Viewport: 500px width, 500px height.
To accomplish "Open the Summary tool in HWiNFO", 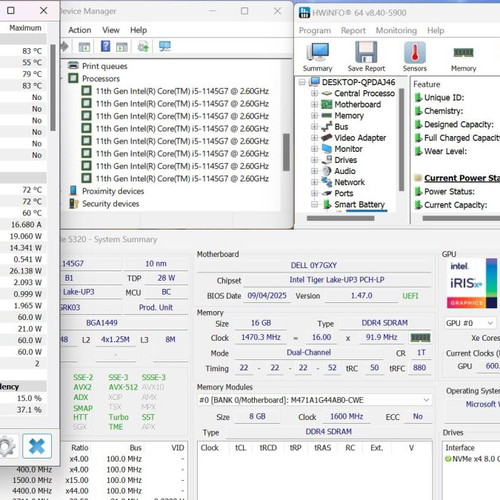I will pyautogui.click(x=317, y=57).
